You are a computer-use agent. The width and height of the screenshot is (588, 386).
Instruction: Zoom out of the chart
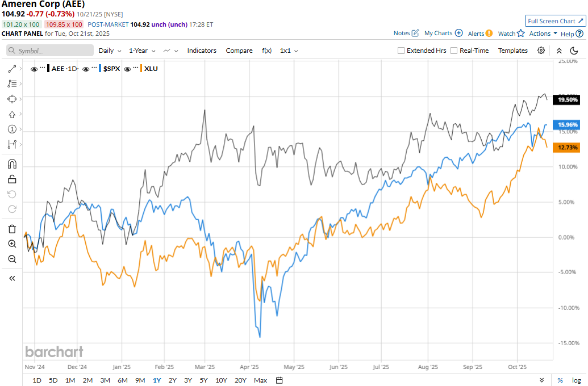point(12,259)
